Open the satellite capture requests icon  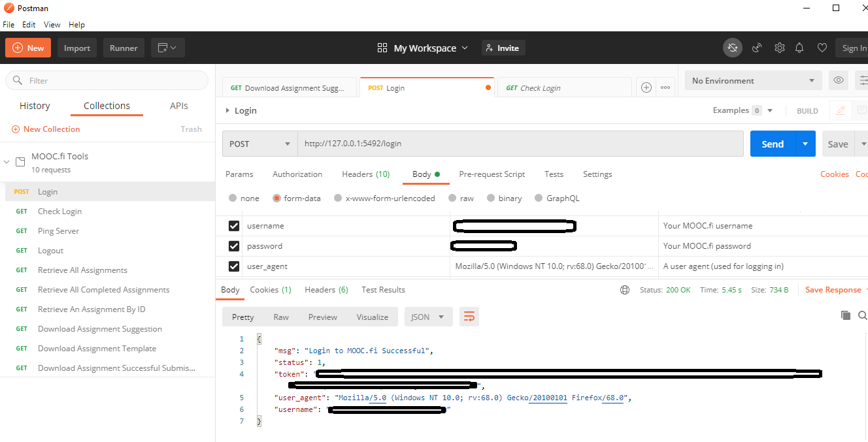click(x=757, y=48)
